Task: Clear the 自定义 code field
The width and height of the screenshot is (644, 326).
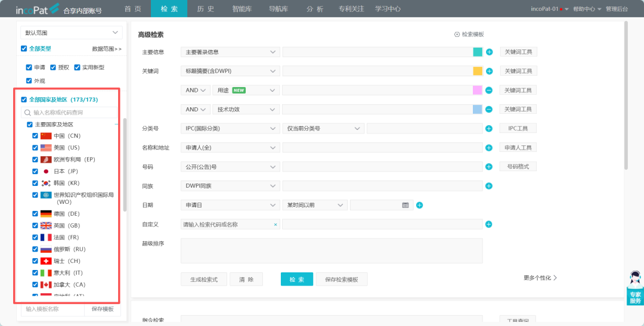Action: [x=275, y=225]
